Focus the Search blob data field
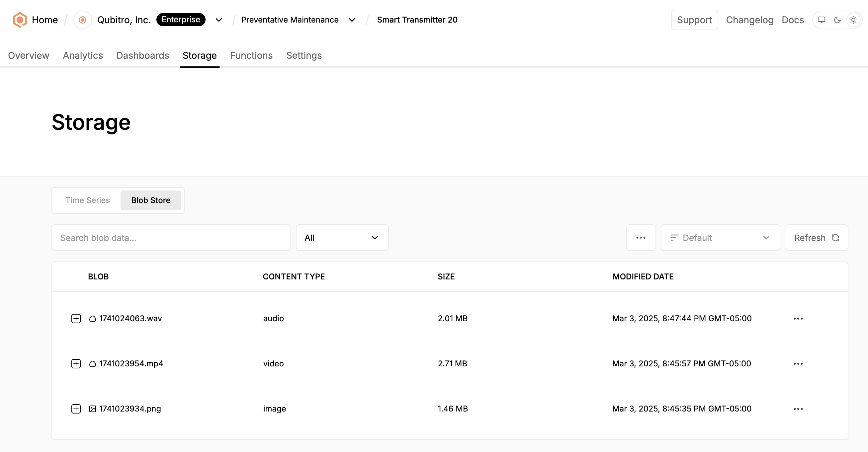Screen dimensions: 868x452 pyautogui.click(x=171, y=238)
